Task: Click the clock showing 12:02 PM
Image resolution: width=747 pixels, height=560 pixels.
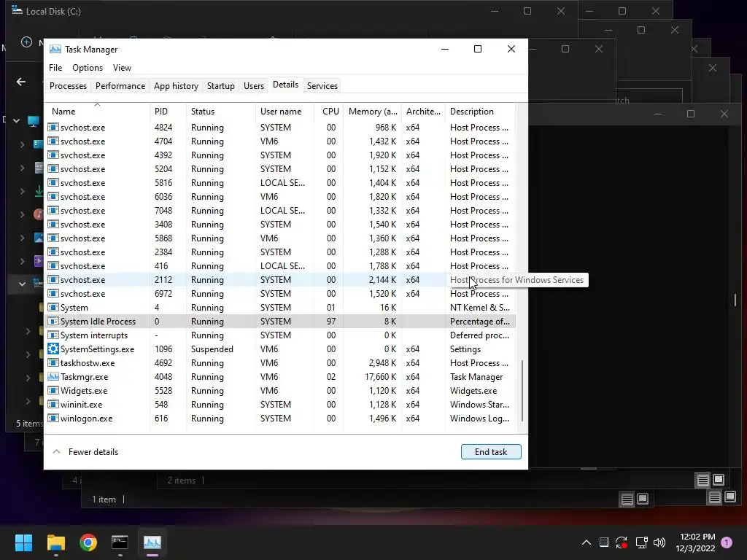Action: coord(697,537)
